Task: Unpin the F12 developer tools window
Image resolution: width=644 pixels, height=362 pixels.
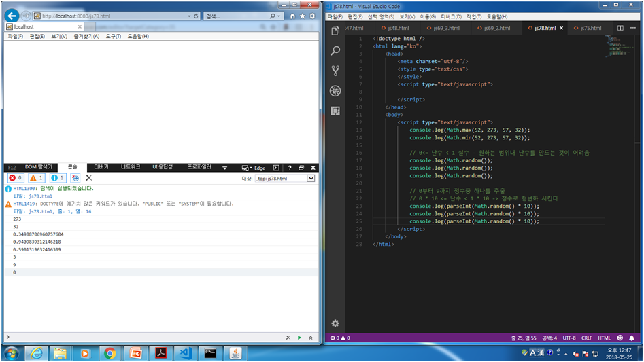Action: [301, 168]
